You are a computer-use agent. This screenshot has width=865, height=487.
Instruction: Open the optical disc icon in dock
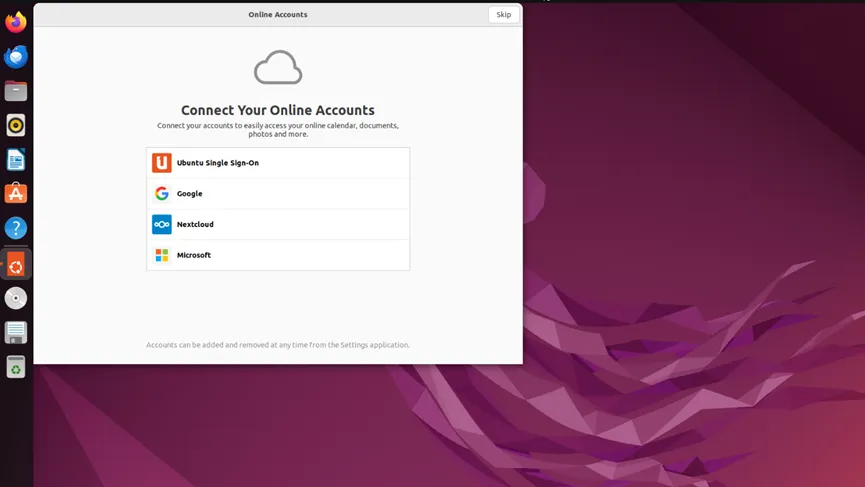point(16,298)
